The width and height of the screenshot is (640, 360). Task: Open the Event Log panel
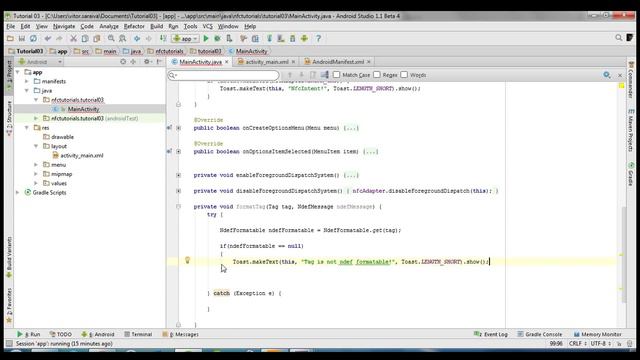click(x=491, y=334)
